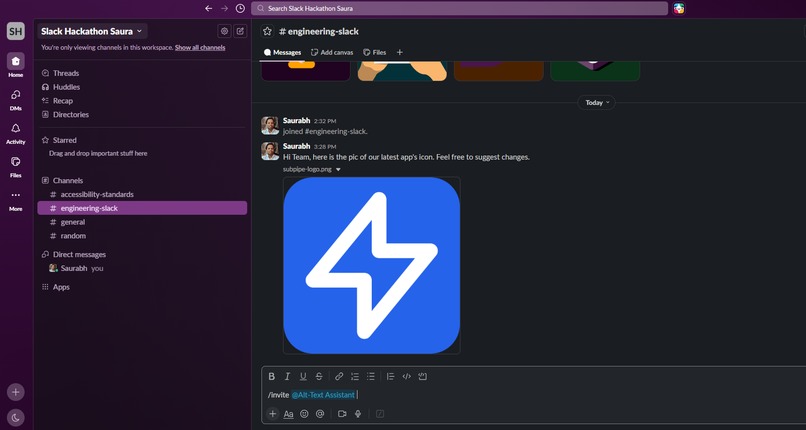Expand the subpipe-logo.png file dropdown arrow
Viewport: 806px width, 430px height.
pyautogui.click(x=338, y=170)
